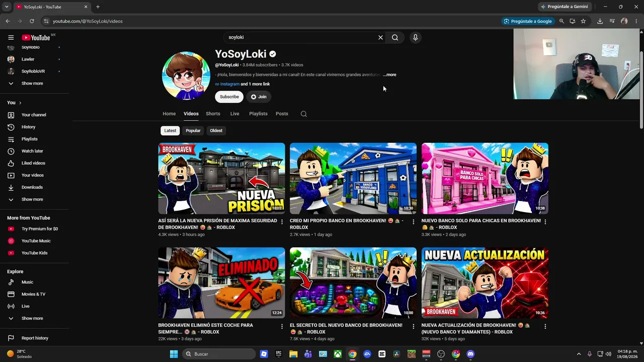Screen dimensions: 644x362
Task: Expand the channel description with ...more
Action: tap(389, 74)
